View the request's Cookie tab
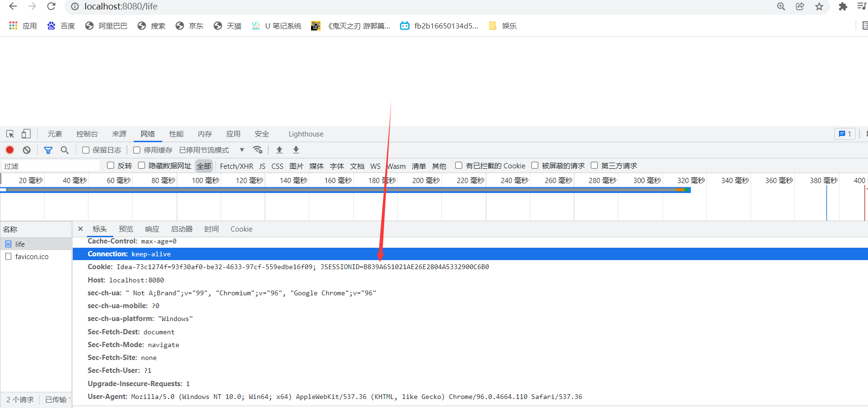868x408 pixels. [242, 229]
